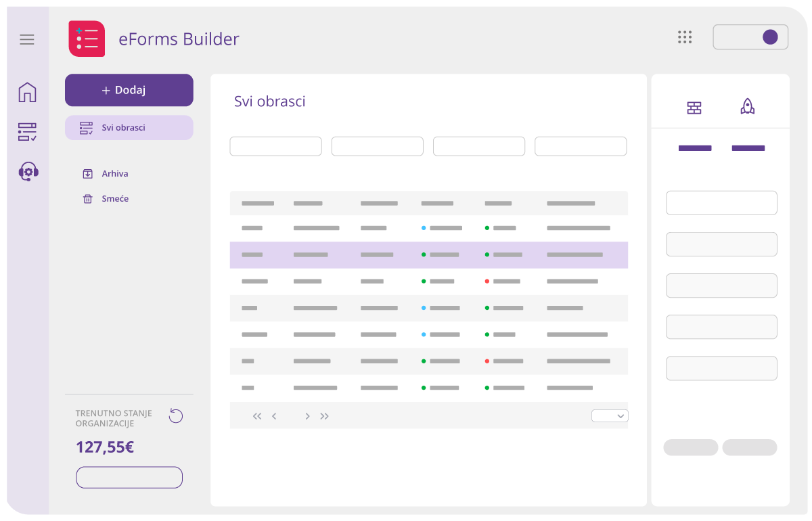
Task: Open Arhiva in the side menu
Action: click(x=114, y=174)
